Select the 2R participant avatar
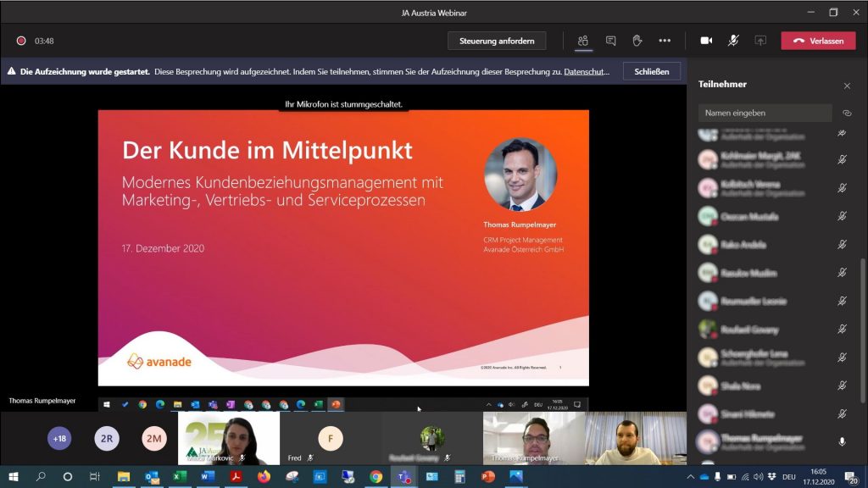The image size is (868, 488). (x=107, y=439)
